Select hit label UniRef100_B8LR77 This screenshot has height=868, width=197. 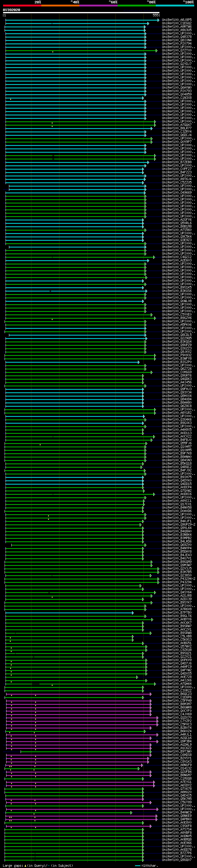(x=177, y=128)
